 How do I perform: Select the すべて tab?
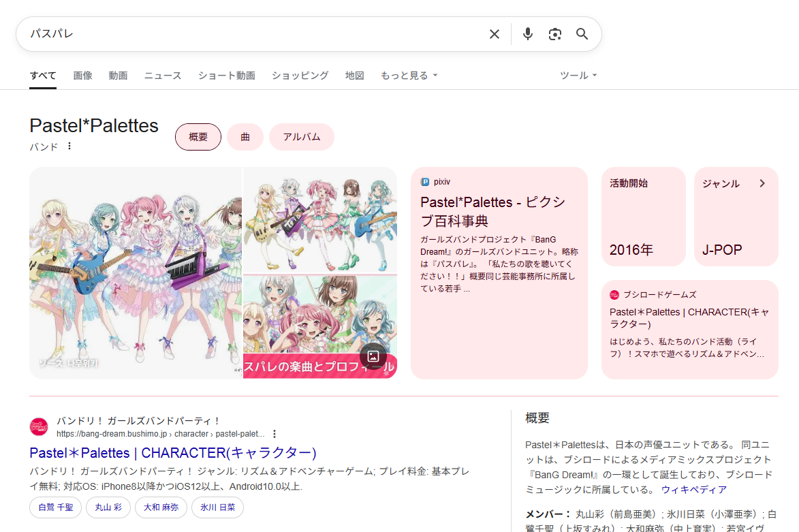tap(43, 76)
